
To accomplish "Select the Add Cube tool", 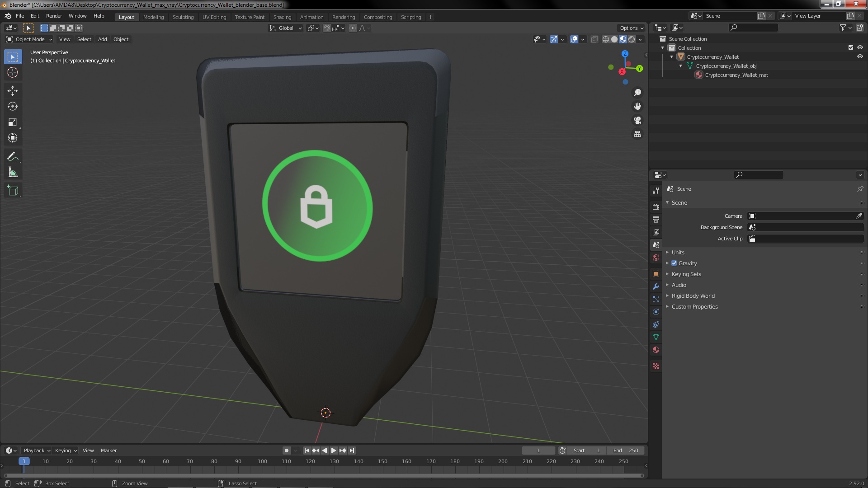I will click(13, 191).
